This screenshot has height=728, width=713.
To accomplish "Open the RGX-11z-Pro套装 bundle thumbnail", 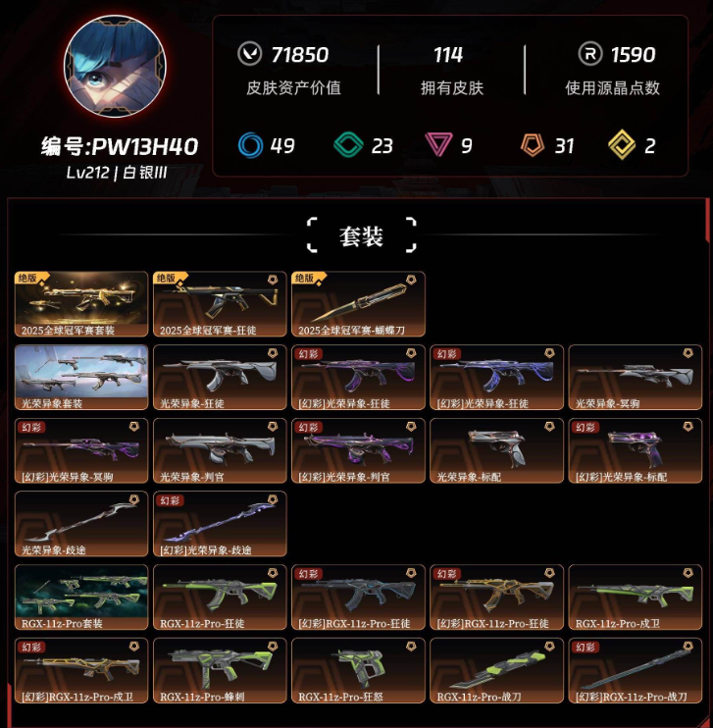I will click(x=81, y=598).
